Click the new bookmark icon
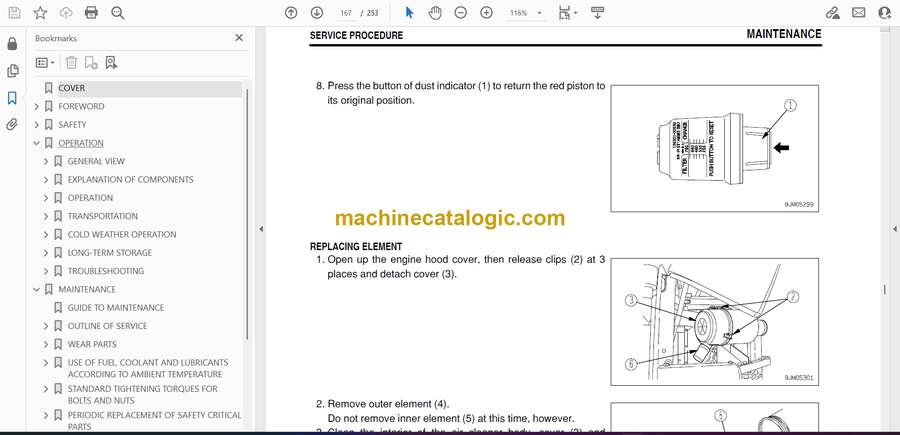This screenshot has width=900, height=435. (x=91, y=63)
